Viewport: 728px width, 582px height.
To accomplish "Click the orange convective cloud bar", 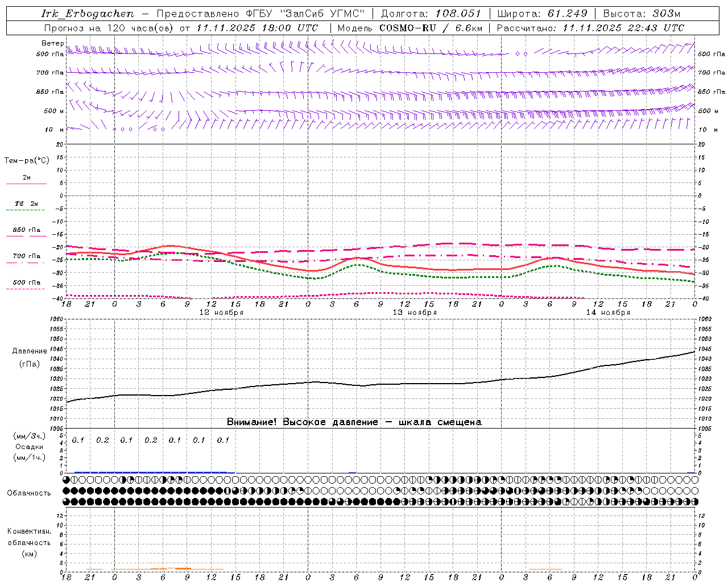I will click(x=171, y=568).
